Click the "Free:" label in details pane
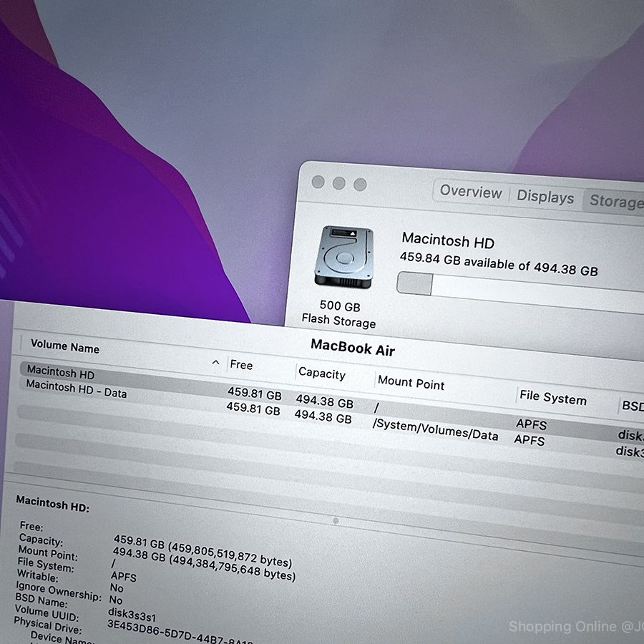The height and width of the screenshot is (644, 644). 31,526
